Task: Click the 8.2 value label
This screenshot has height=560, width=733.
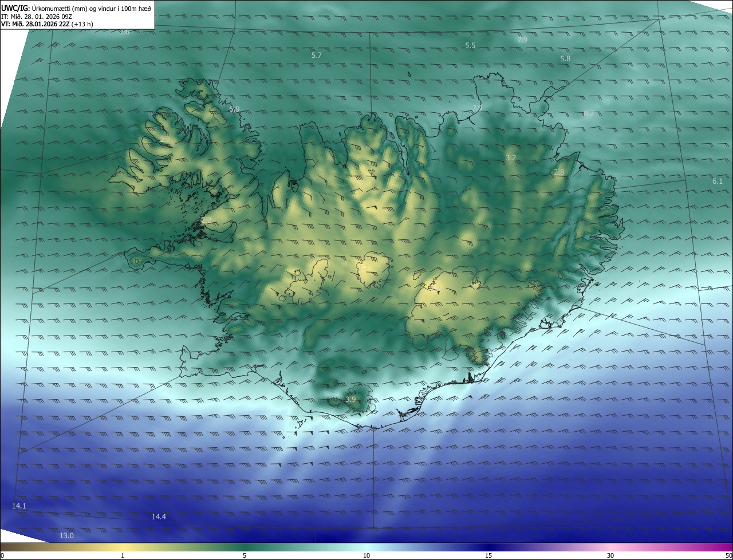Action: click(589, 114)
